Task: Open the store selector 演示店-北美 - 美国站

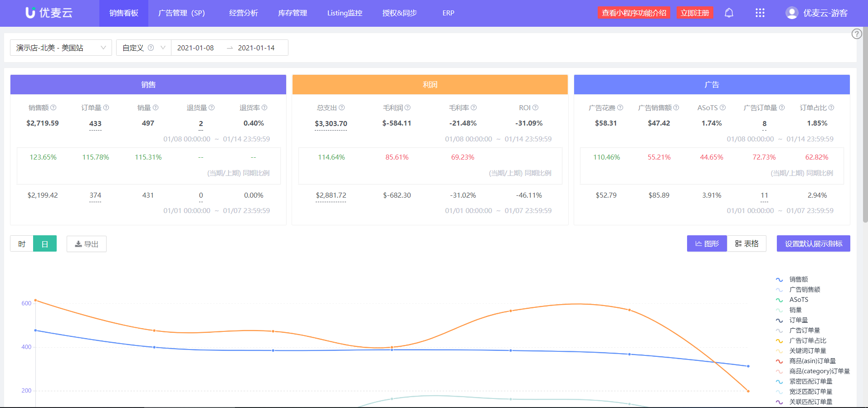Action: point(61,48)
